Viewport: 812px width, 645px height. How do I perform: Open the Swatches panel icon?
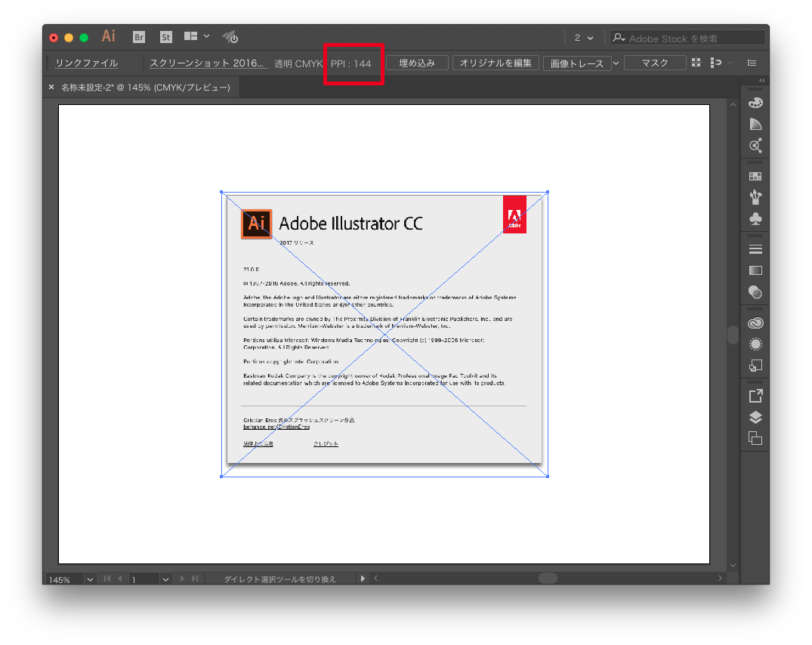755,177
